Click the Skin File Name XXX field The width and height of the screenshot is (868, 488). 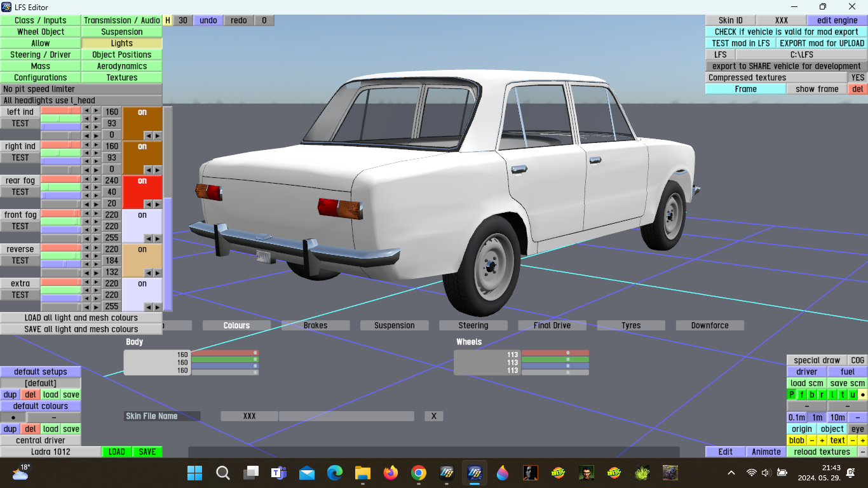250,416
